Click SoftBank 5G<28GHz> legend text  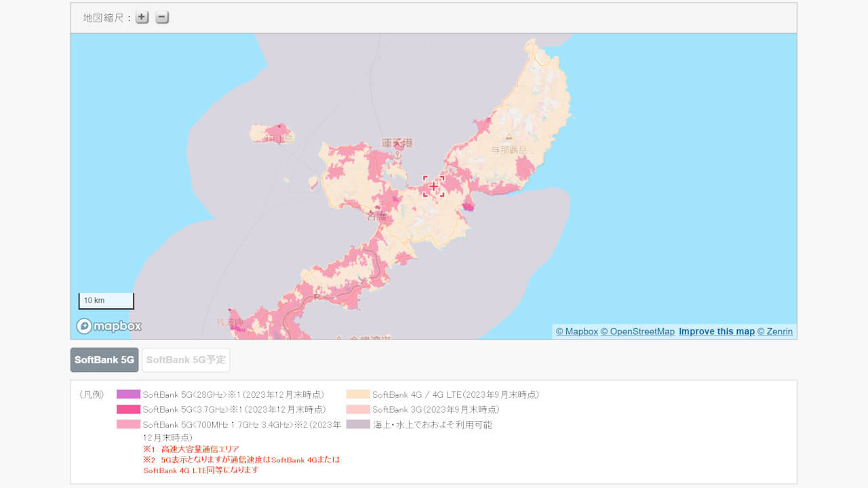[233, 394]
